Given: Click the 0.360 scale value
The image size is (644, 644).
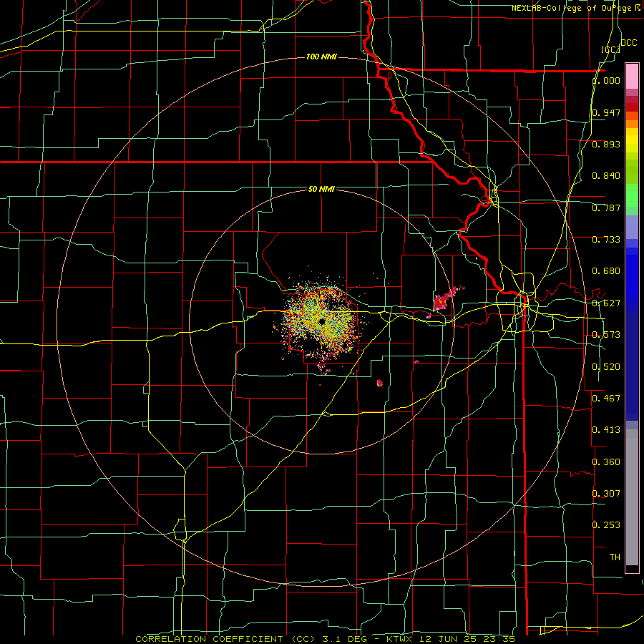Looking at the screenshot, I should tap(606, 462).
